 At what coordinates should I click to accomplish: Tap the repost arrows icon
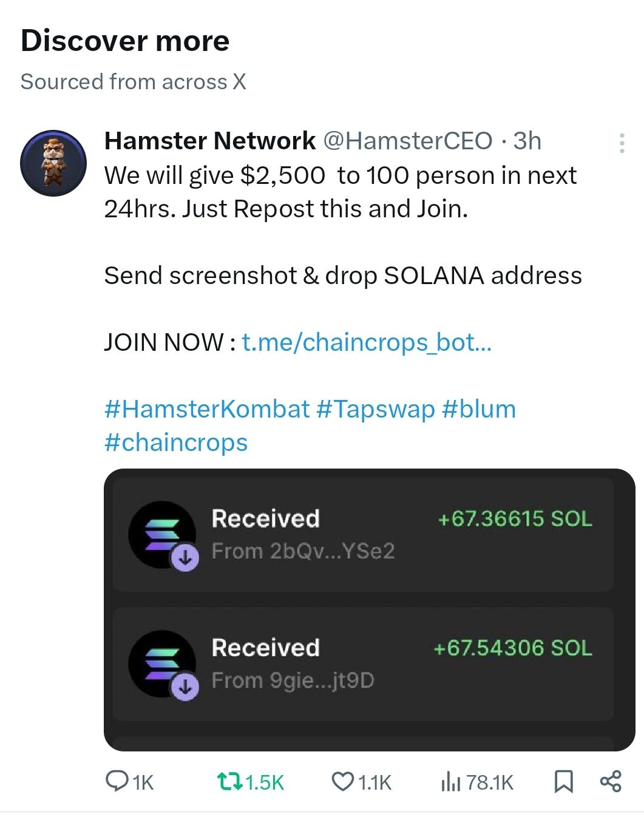[x=229, y=782]
